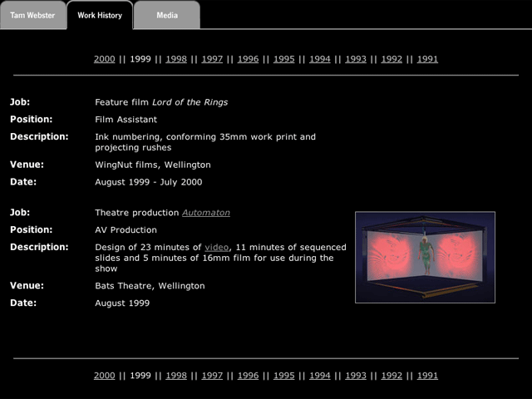Select 1998 in the bottom year list
This screenshot has width=532, height=399.
(176, 376)
